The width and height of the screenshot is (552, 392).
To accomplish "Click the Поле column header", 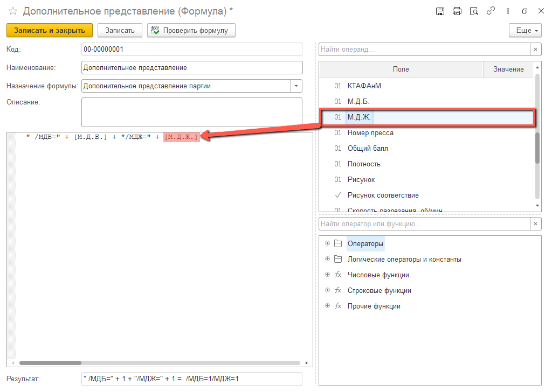I will pos(401,69).
